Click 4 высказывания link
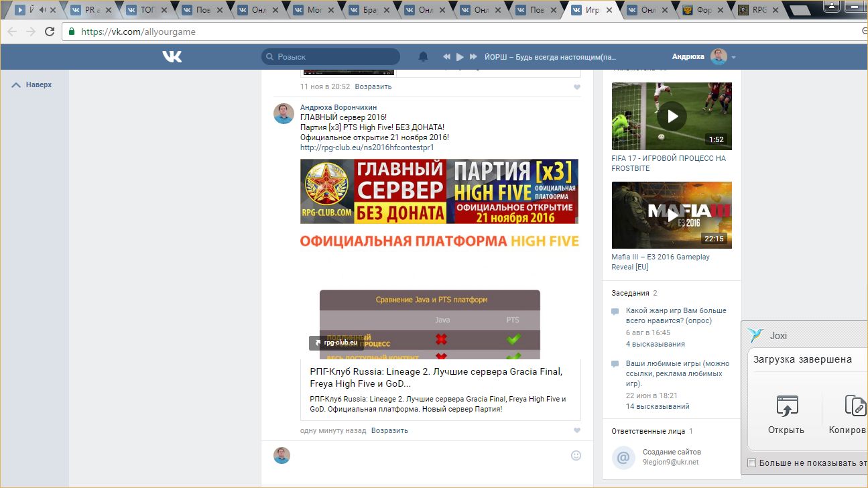868x488 pixels. [655, 344]
